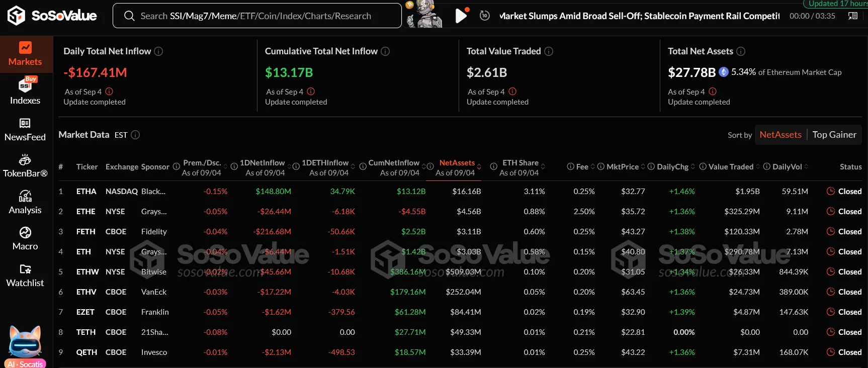Open the scrolling market news headline
Image resolution: width=868 pixels, height=368 pixels.
tap(639, 16)
